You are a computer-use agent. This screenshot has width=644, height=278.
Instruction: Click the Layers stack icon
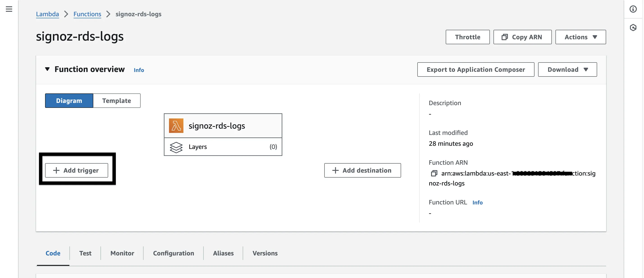pos(176,147)
